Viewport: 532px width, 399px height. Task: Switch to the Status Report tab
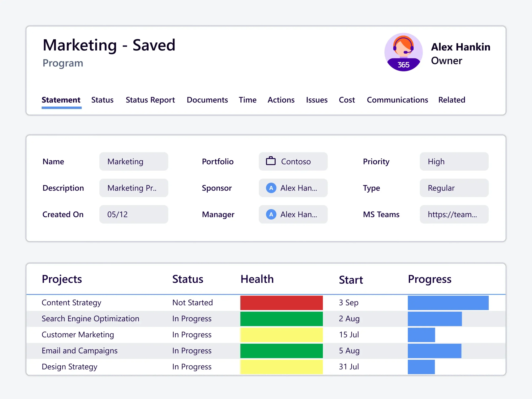[150, 100]
